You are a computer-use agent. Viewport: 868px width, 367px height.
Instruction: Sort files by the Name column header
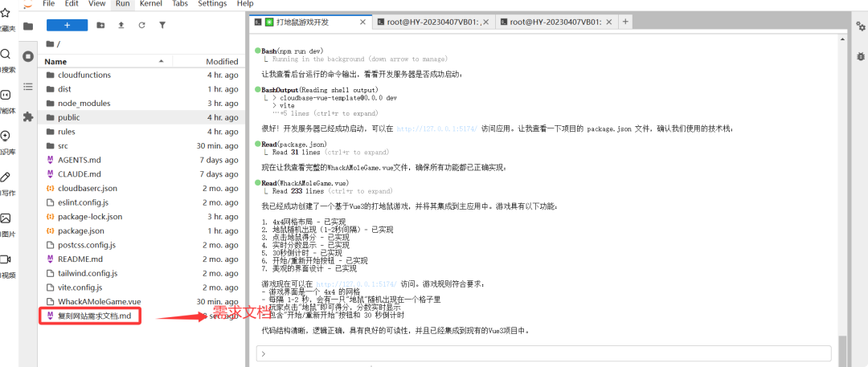click(105, 61)
